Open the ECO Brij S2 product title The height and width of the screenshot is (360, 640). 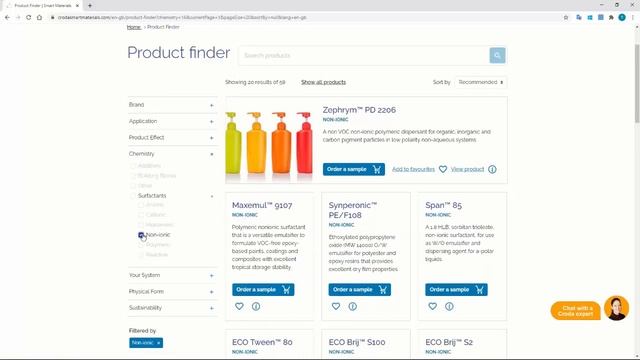click(449, 342)
